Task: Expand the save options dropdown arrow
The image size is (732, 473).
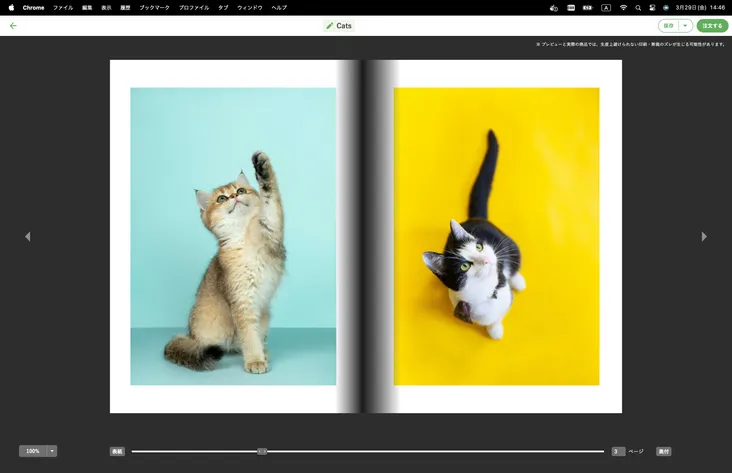Action: 686,26
